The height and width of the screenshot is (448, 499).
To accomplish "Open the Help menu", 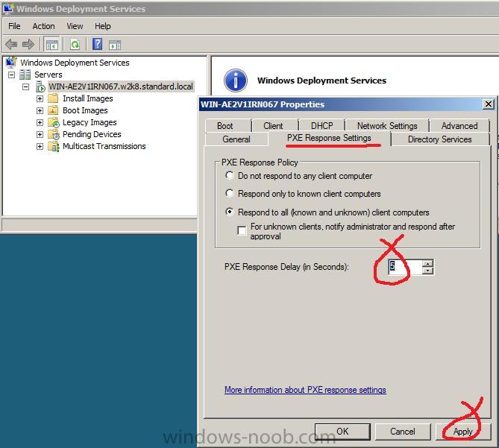I will click(102, 26).
